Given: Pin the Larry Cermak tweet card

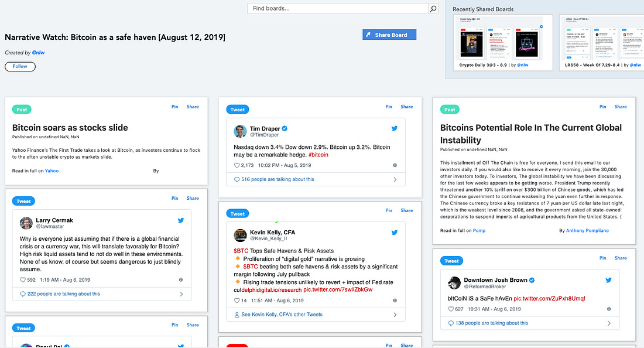Looking at the screenshot, I should [175, 198].
